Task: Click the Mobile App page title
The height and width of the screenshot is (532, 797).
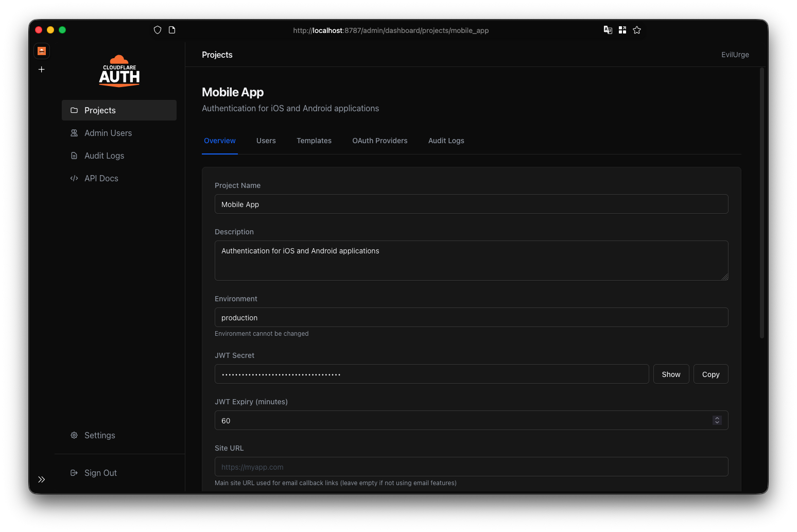Action: (x=233, y=92)
